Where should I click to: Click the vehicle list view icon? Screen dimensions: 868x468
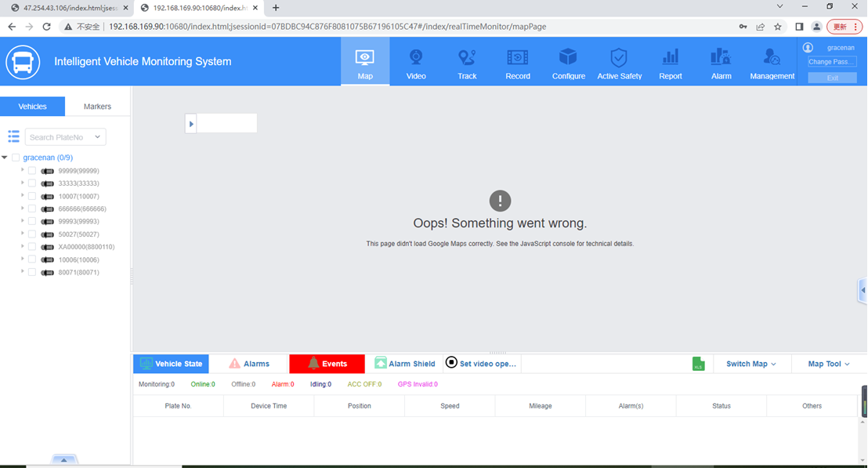click(14, 136)
